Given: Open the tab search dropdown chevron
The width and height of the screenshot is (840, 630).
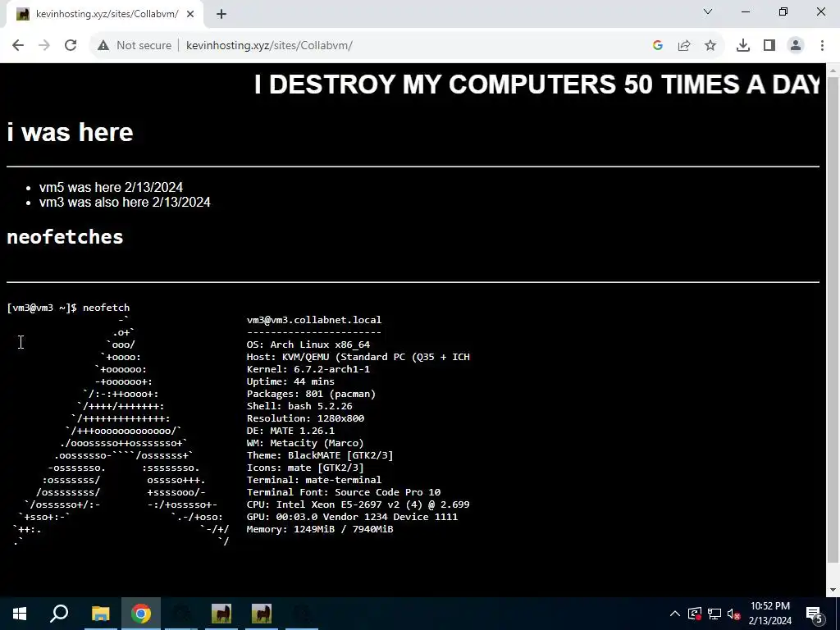Looking at the screenshot, I should (x=708, y=11).
